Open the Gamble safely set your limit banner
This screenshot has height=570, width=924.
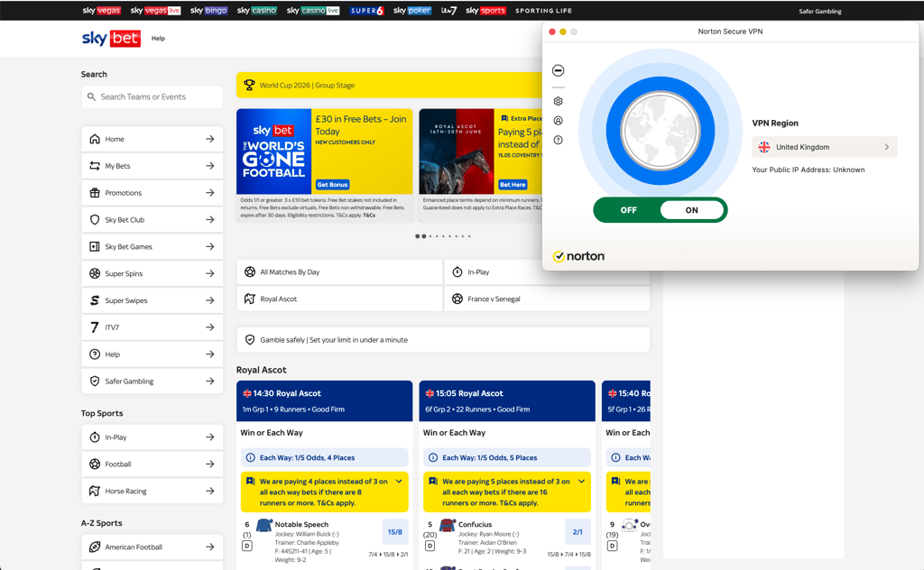tap(443, 340)
